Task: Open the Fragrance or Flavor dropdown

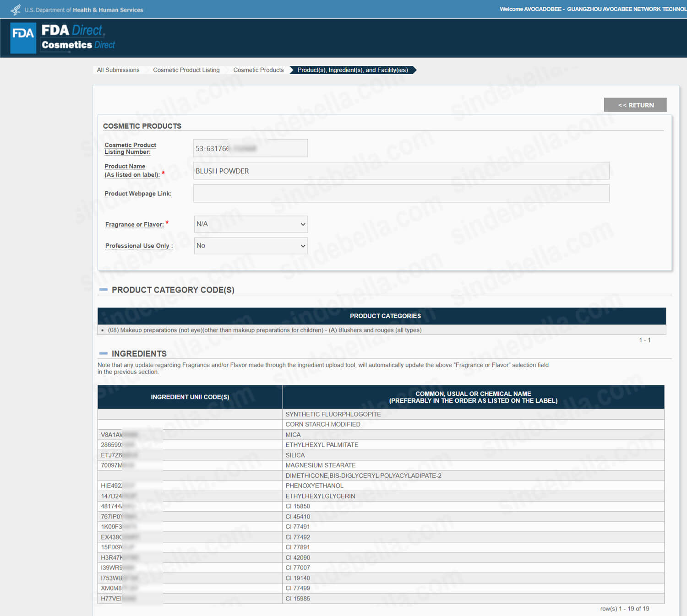Action: (x=251, y=224)
